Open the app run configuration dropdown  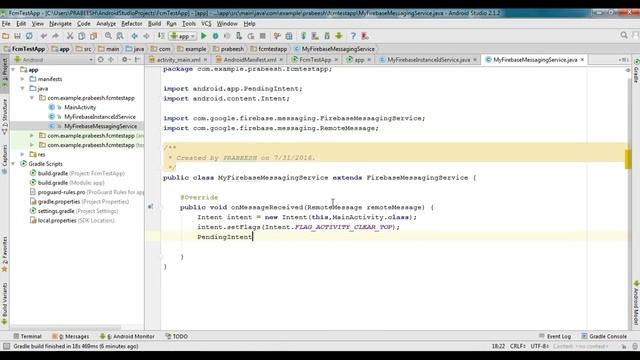coord(183,36)
